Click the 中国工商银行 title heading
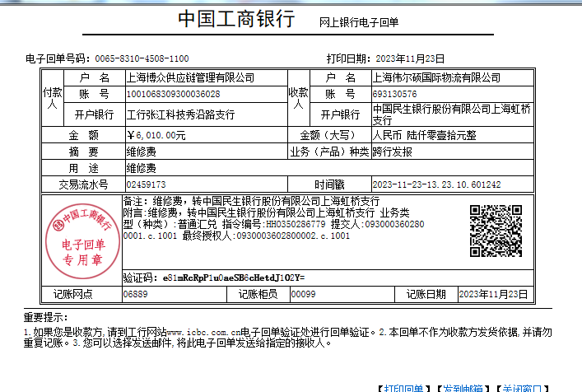The height and width of the screenshot is (392, 582). pyautogui.click(x=235, y=21)
